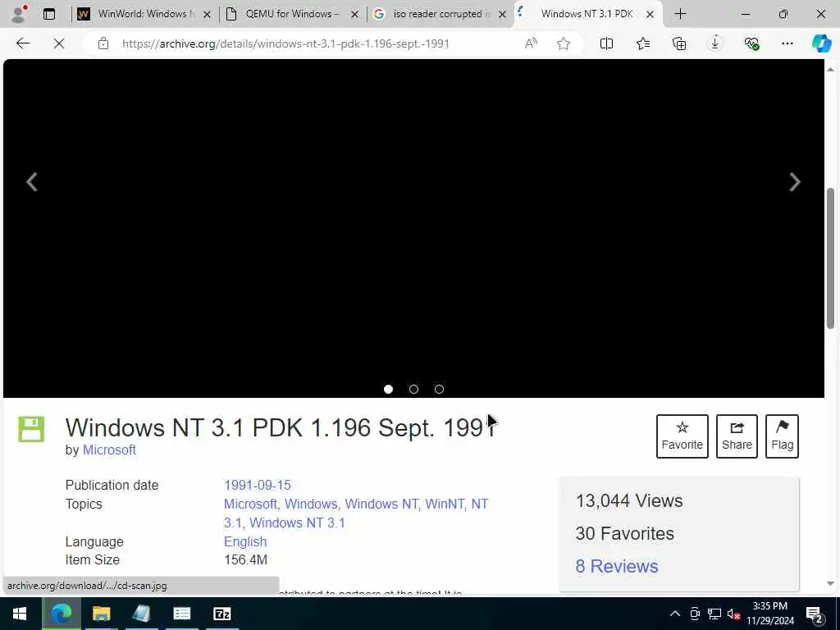The width and height of the screenshot is (840, 630).
Task: Click the green floppy disk software icon
Action: (x=32, y=429)
